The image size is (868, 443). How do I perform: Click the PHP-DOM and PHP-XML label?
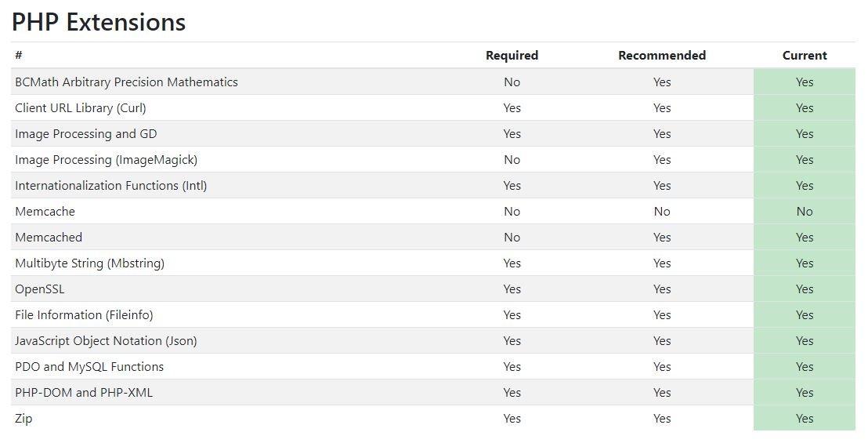pos(84,392)
